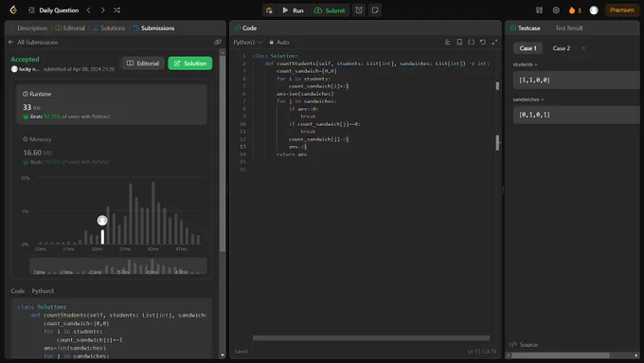This screenshot has height=363, width=644.
Task: Open the Description tab
Action: [x=28, y=27]
